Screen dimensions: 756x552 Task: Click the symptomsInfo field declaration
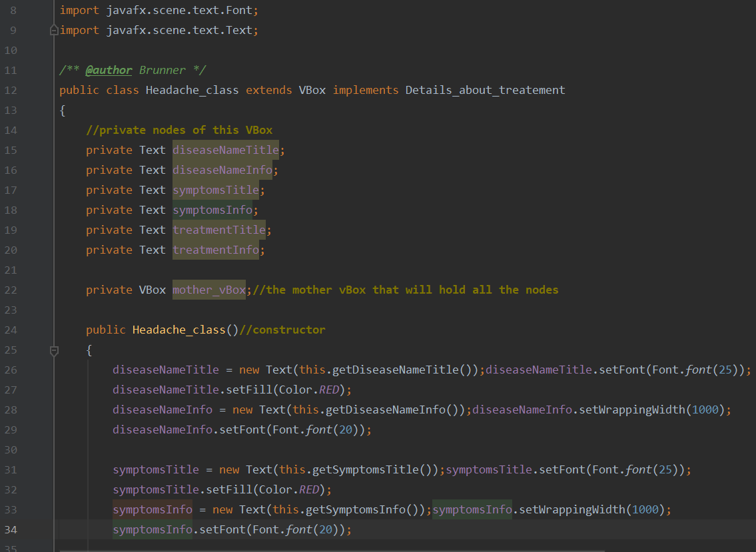[212, 210]
